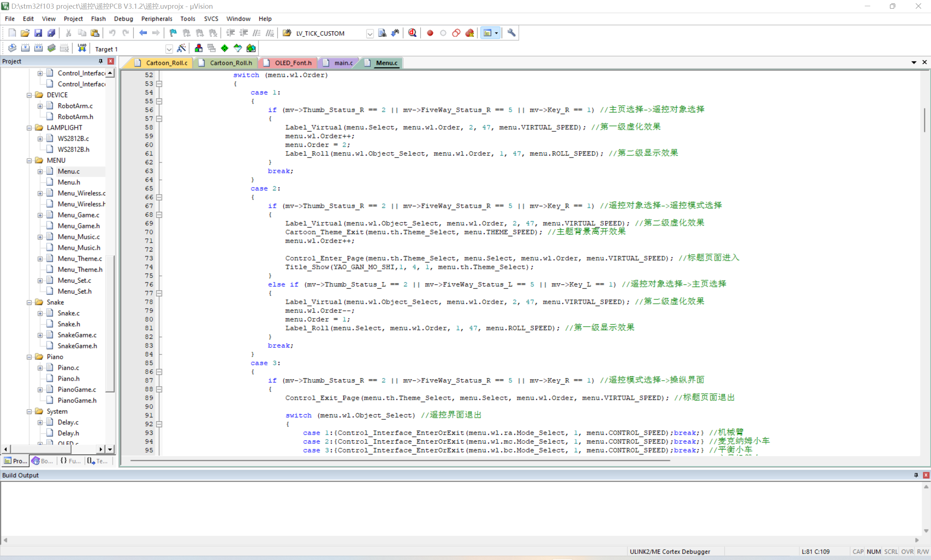Image resolution: width=931 pixels, height=560 pixels.
Task: Switch to the Cartoon_Roll.c tab
Action: click(162, 63)
